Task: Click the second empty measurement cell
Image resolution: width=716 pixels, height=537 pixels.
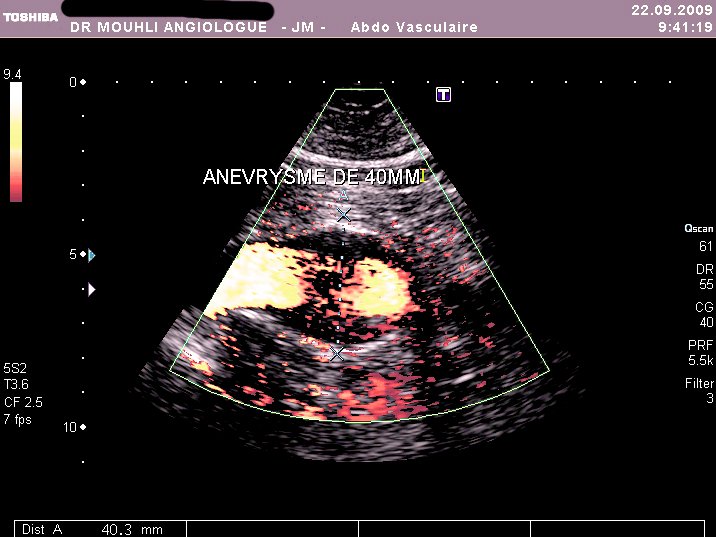Action: 273,529
